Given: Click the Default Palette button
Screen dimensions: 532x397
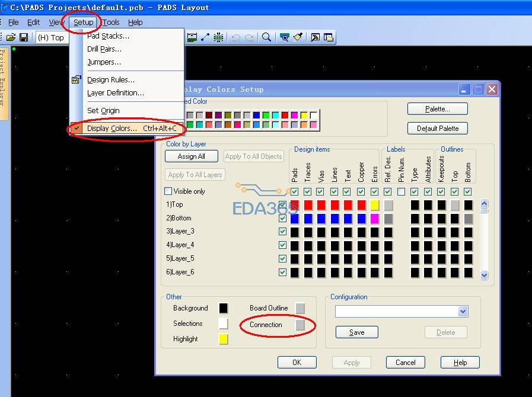Looking at the screenshot, I should (x=437, y=129).
